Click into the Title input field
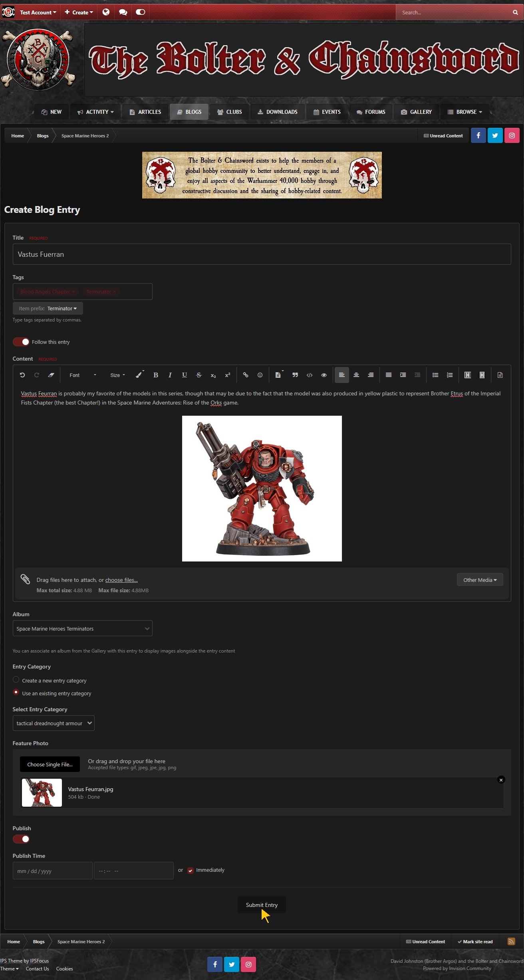This screenshot has width=524, height=980. click(262, 254)
